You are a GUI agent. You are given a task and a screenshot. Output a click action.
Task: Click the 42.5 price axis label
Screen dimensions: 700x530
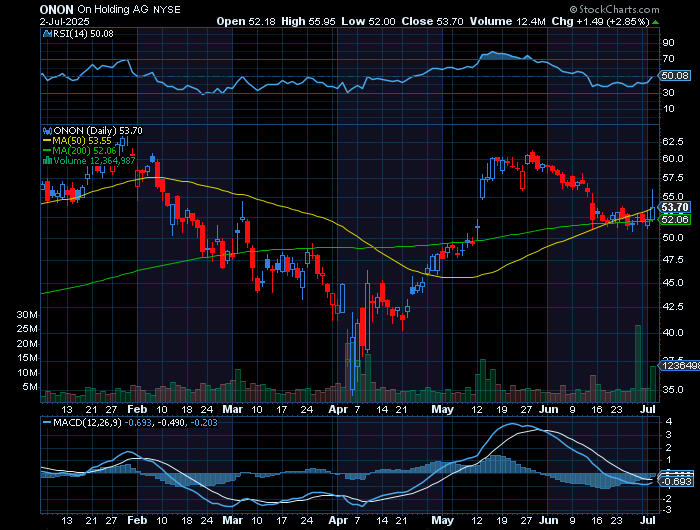coord(673,307)
